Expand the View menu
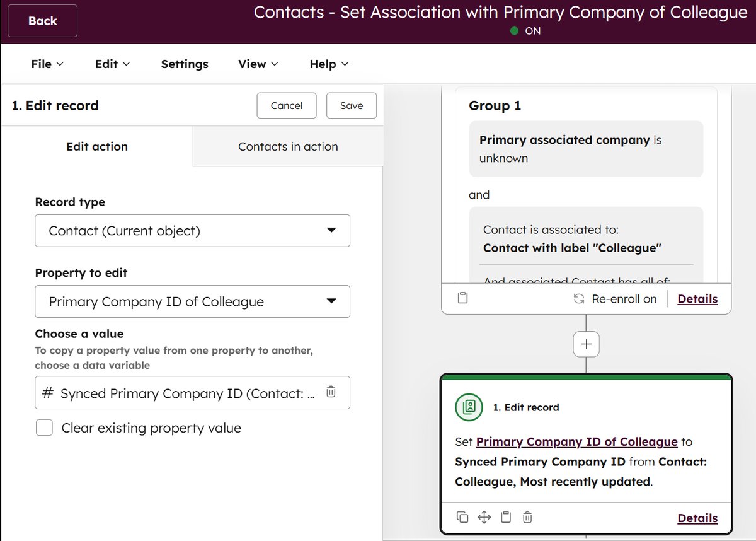This screenshot has width=756, height=541. pyautogui.click(x=257, y=64)
